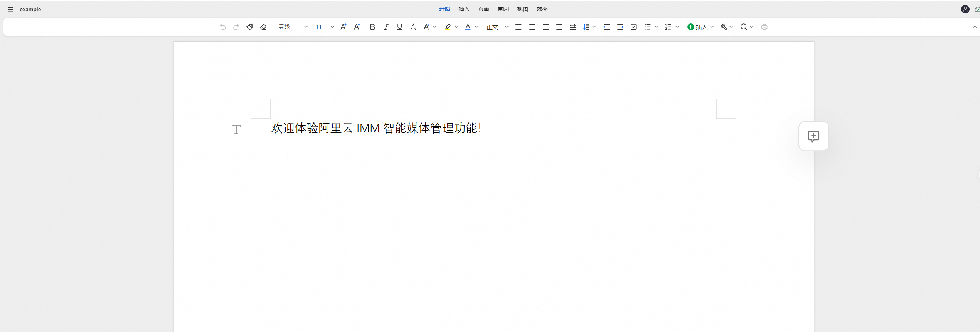Expand the bulleted list style arrow
980x332 pixels.
(x=657, y=27)
